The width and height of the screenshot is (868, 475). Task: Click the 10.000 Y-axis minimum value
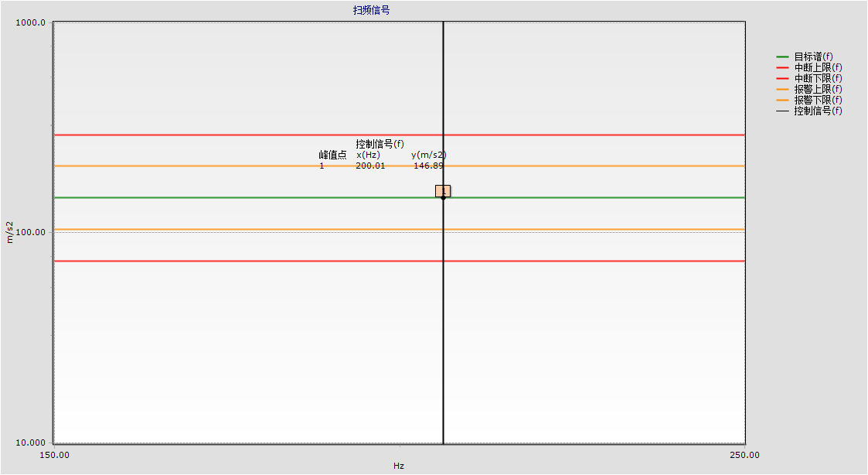point(32,443)
